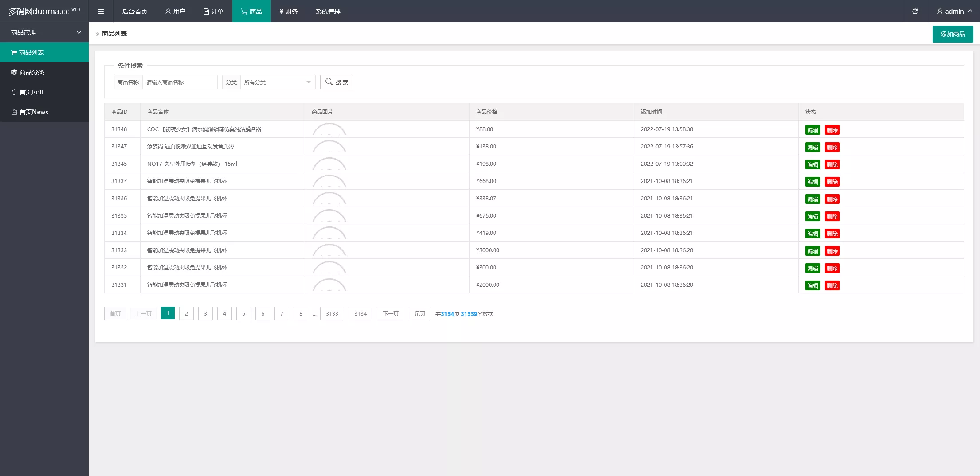Open the 财务 top menu

[288, 12]
